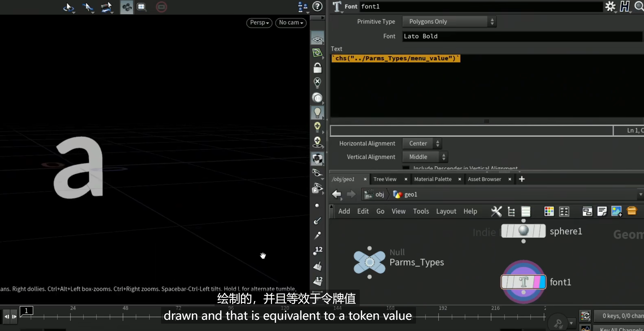Toggle point numbers display icon
The width and height of the screenshot is (644, 331).
pyautogui.click(x=317, y=251)
